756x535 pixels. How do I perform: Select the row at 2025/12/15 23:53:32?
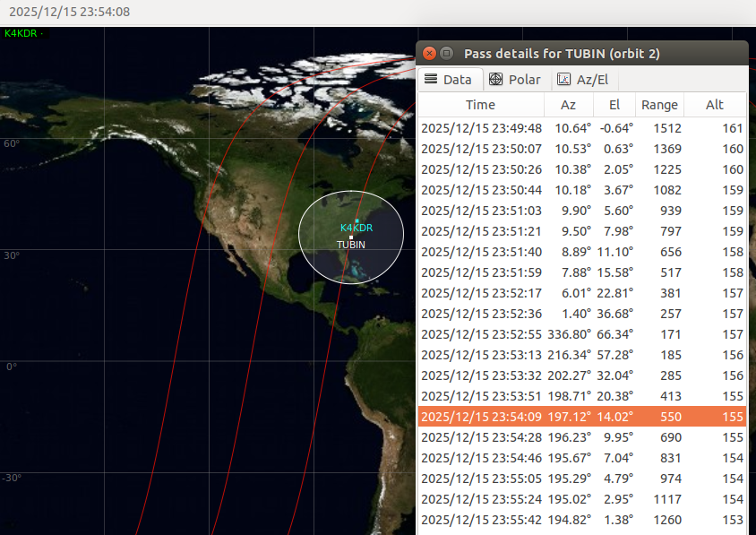tap(582, 375)
